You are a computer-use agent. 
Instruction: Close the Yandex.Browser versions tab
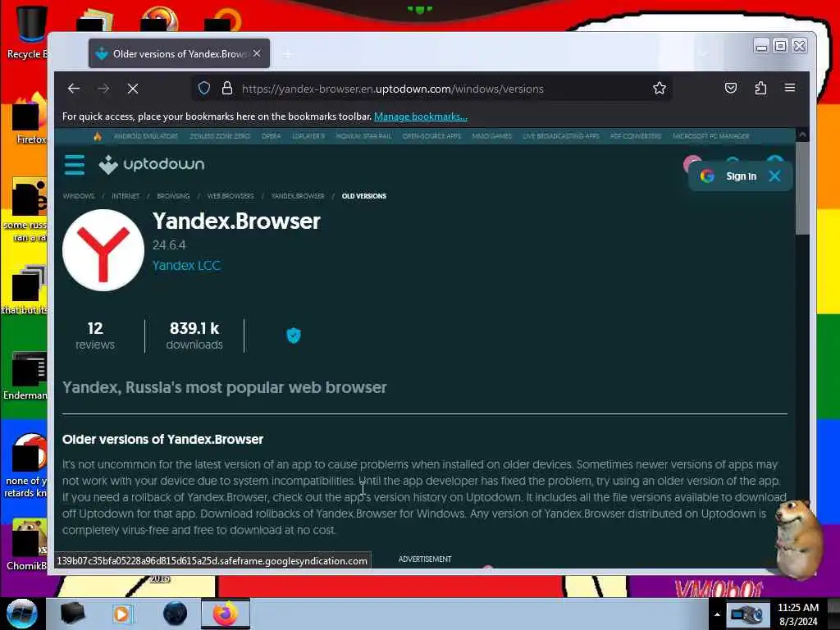(257, 53)
